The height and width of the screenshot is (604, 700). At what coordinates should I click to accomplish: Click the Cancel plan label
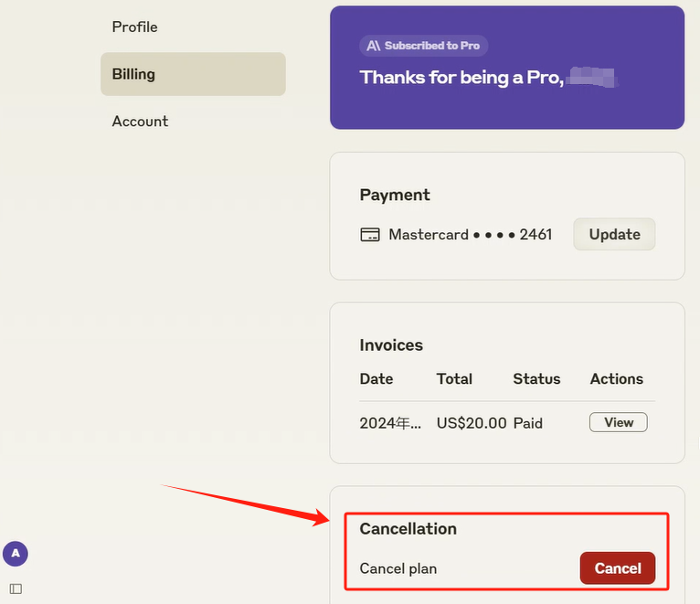click(398, 568)
